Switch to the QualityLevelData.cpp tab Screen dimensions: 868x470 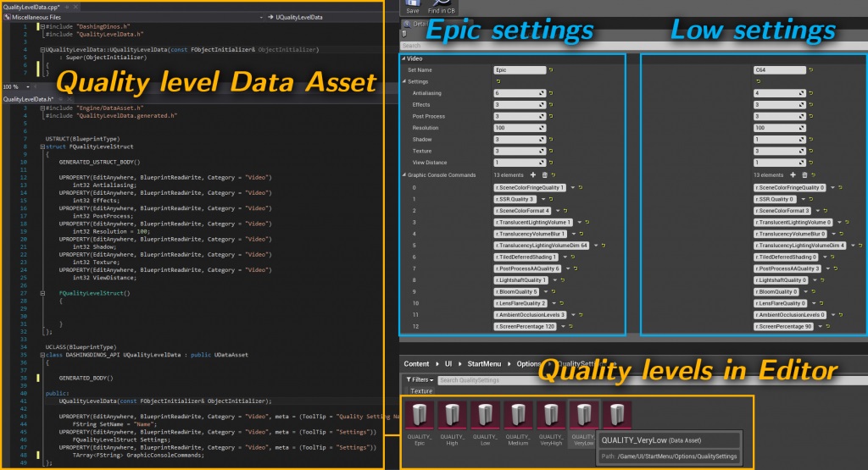click(x=31, y=7)
